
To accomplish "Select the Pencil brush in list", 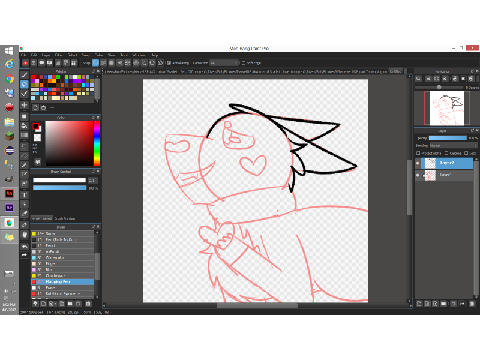I will pyautogui.click(x=63, y=245).
